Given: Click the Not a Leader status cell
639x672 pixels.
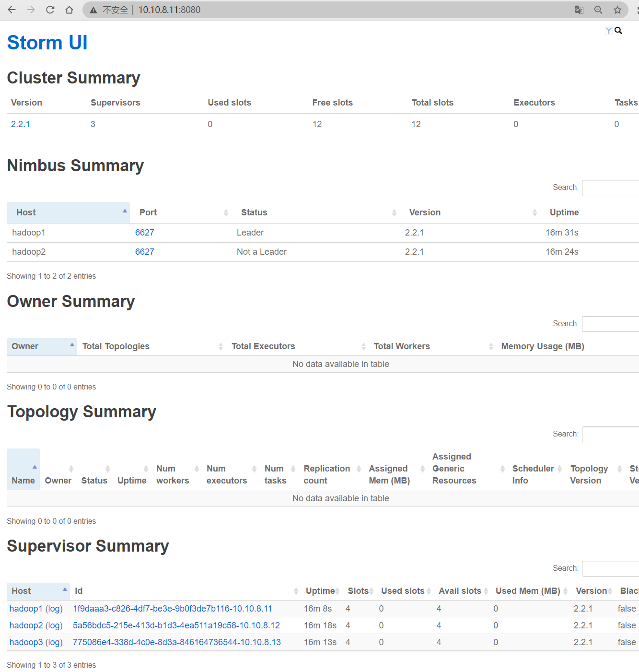Looking at the screenshot, I should [262, 252].
